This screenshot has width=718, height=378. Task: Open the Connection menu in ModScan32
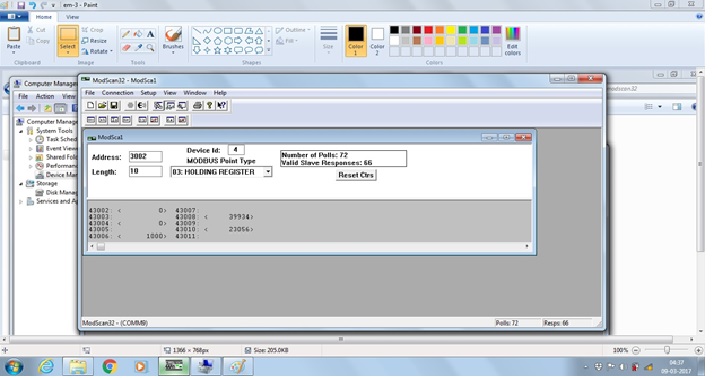[117, 93]
